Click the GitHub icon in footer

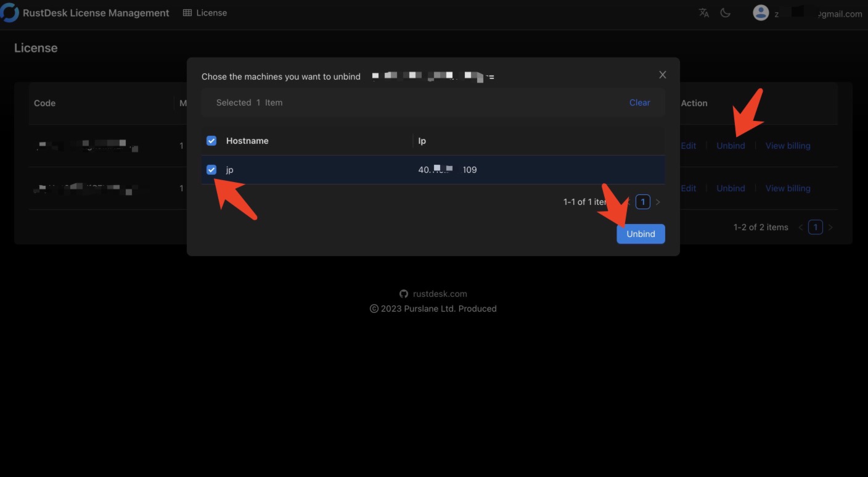404,294
